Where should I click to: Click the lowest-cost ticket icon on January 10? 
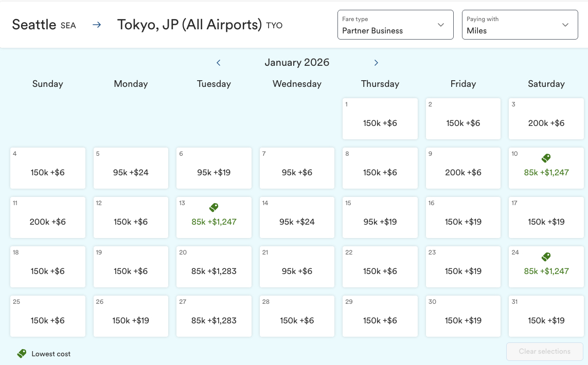546,158
